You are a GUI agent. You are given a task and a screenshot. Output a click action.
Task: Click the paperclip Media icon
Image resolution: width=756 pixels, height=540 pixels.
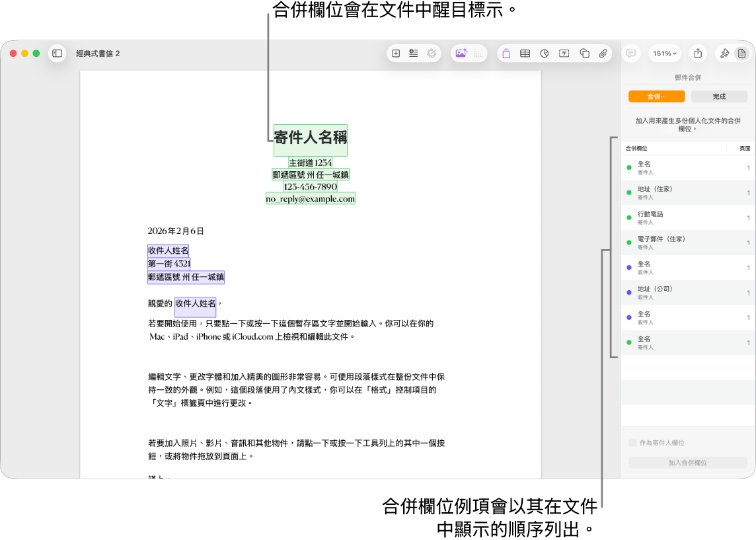[603, 54]
